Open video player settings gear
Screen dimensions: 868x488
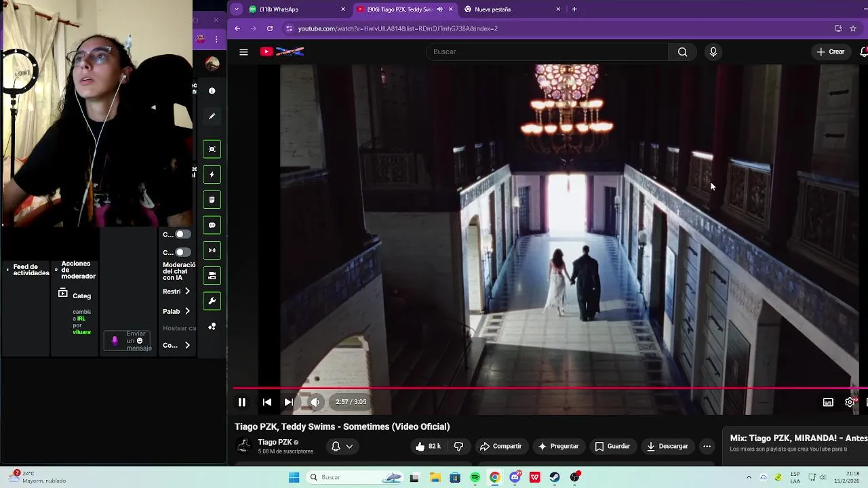pyautogui.click(x=850, y=402)
